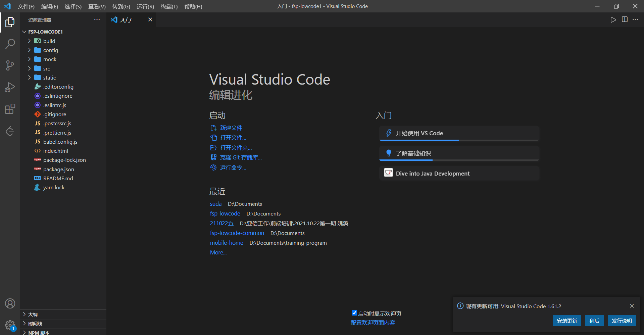Open the 终端(T) menu
The height and width of the screenshot is (335, 644).
(x=169, y=6)
